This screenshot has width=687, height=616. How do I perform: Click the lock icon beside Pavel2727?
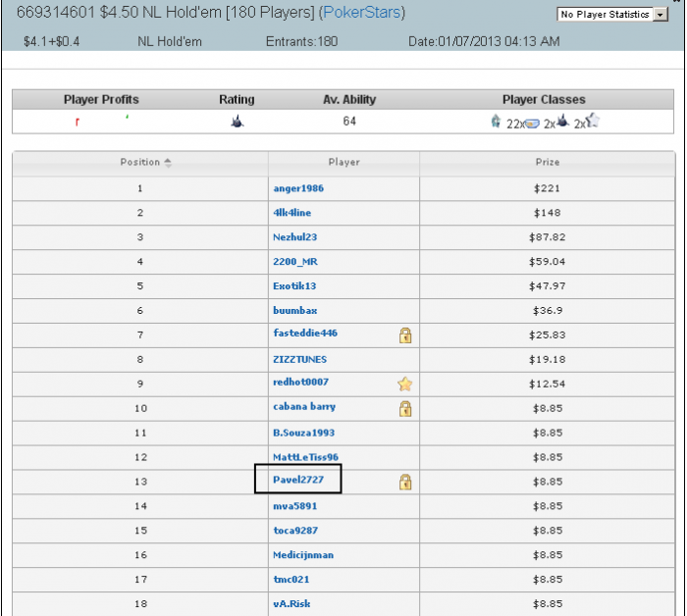pos(405,482)
